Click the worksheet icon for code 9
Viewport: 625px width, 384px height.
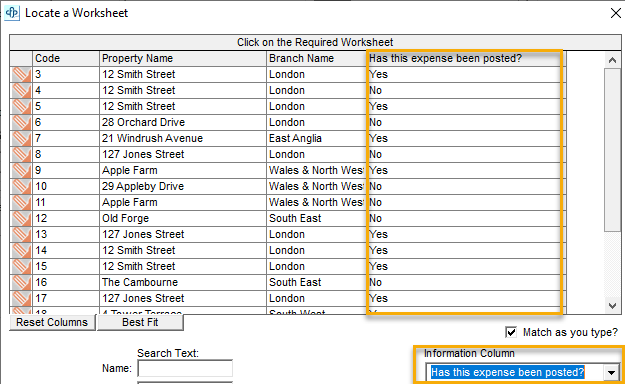coord(21,170)
